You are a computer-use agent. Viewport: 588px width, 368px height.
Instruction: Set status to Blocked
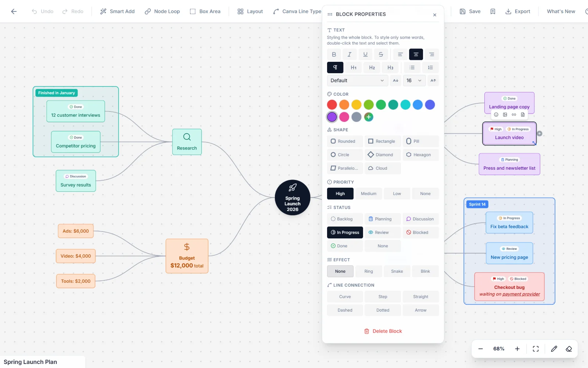pos(421,233)
